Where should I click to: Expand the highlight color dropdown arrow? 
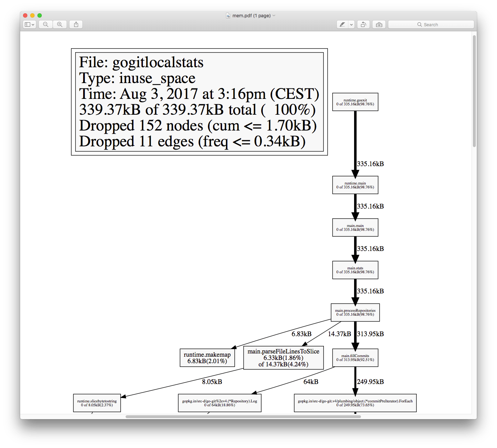click(351, 24)
